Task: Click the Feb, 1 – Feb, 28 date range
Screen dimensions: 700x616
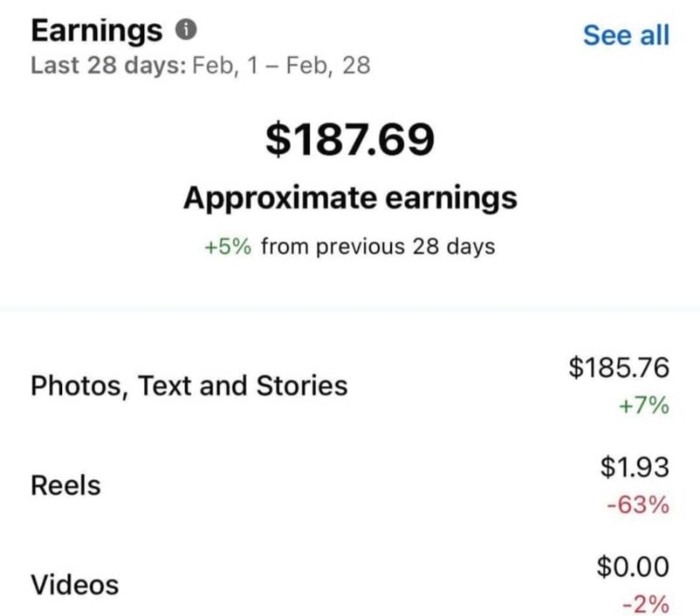Action: 280,66
